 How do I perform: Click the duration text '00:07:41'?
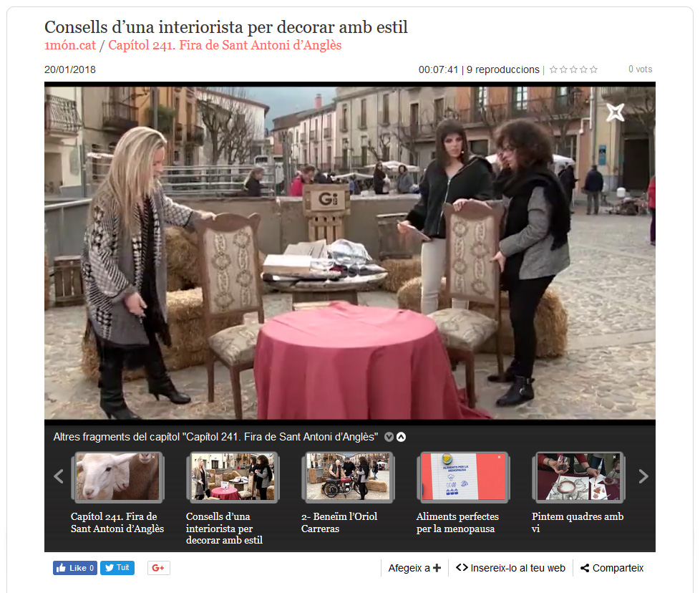click(438, 69)
